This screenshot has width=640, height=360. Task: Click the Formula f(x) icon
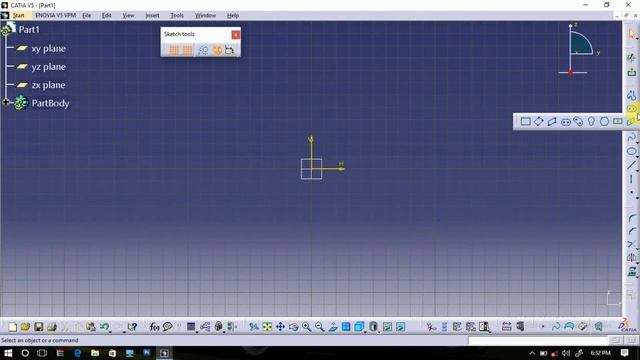click(x=154, y=327)
